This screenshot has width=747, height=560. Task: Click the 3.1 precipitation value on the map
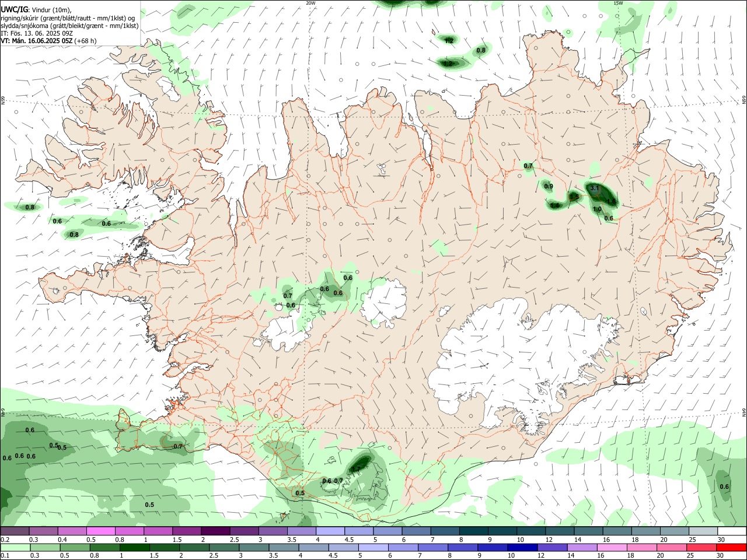595,188
